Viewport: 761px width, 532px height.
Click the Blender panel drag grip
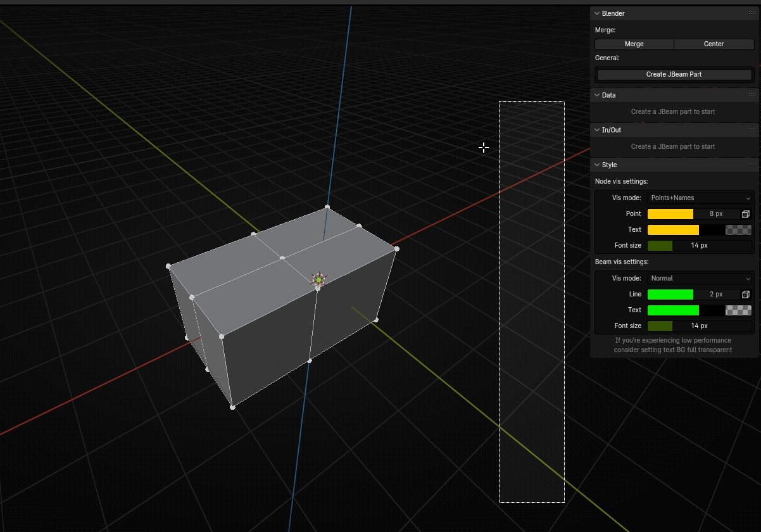[752, 13]
